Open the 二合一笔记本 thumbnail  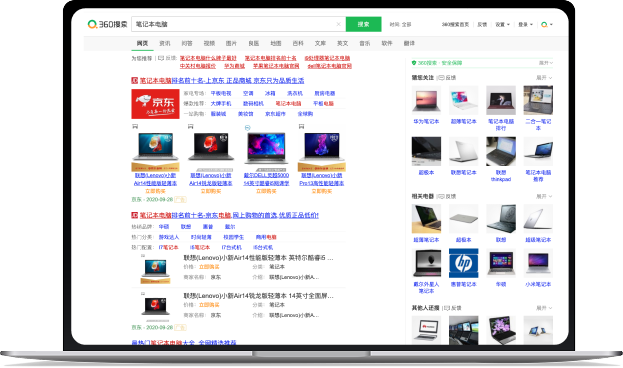coord(538,100)
